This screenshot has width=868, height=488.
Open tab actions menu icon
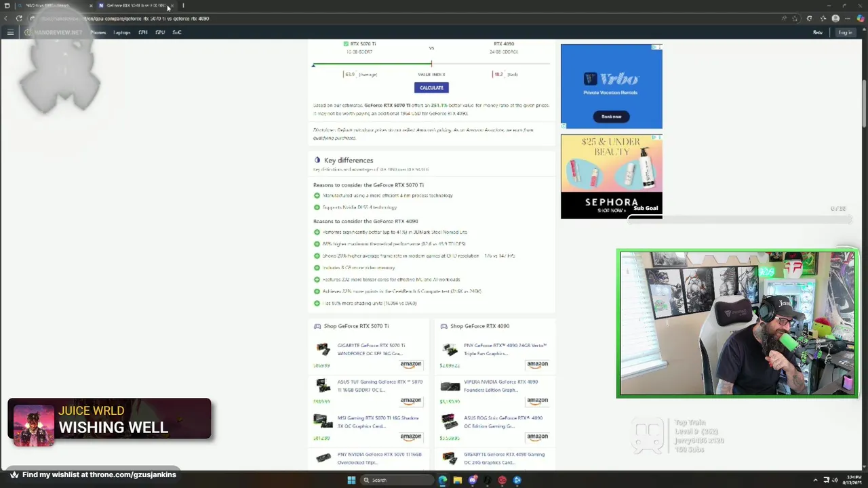7,5
